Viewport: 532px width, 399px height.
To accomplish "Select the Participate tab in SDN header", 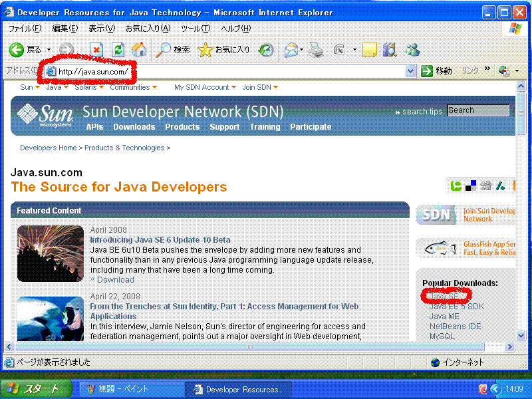I will 311,127.
